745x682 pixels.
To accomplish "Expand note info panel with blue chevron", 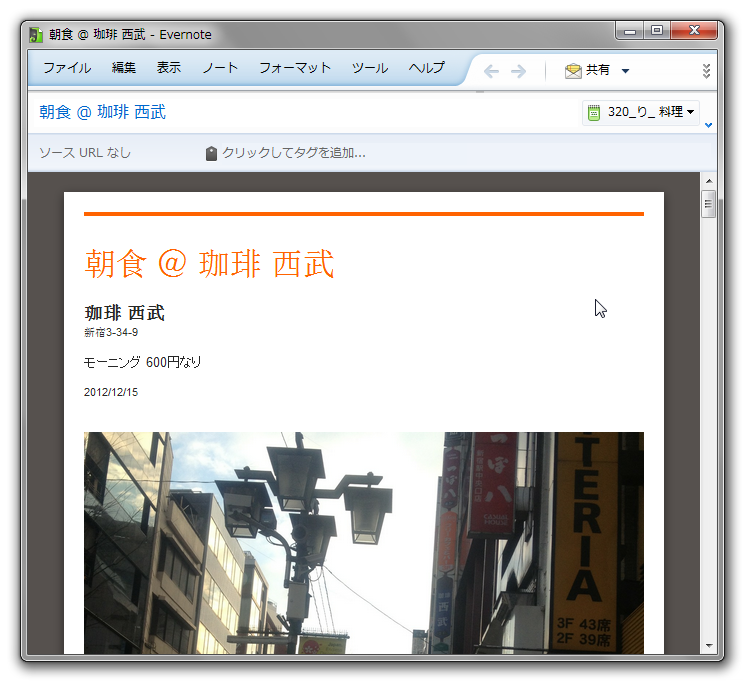I will [708, 125].
